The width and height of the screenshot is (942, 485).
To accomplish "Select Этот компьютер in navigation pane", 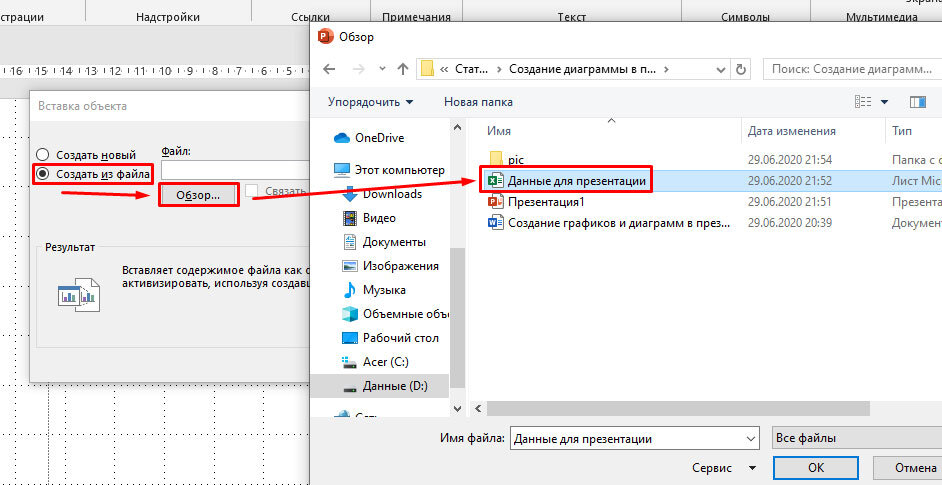I will pos(400,170).
